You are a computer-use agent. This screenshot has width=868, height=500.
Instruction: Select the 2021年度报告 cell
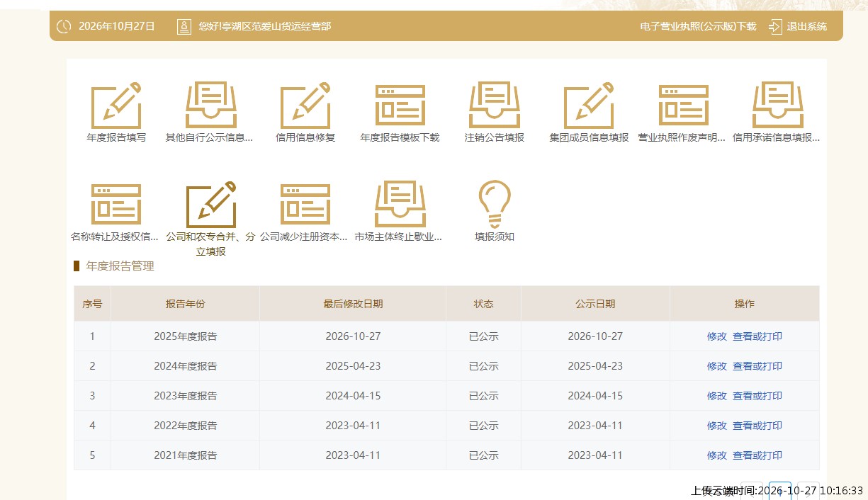[185, 455]
